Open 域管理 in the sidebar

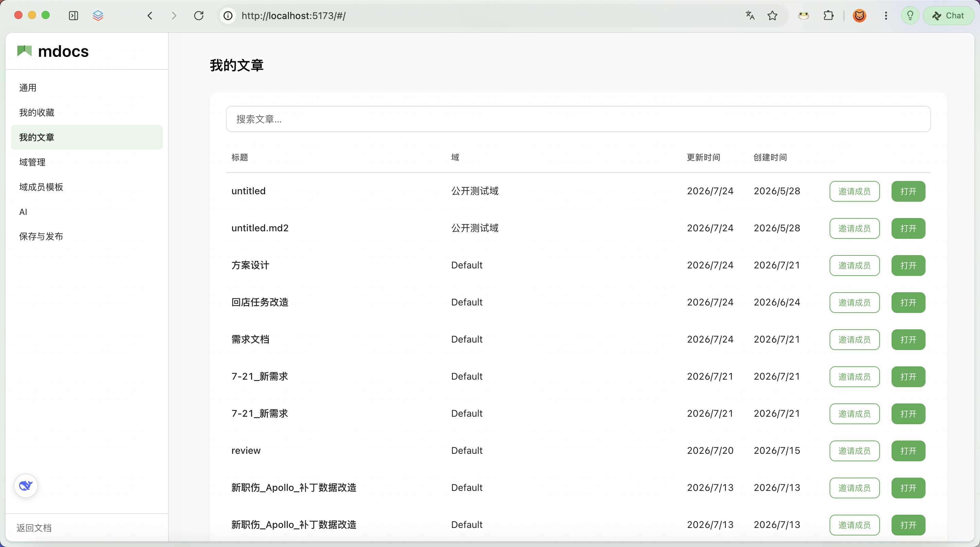(87, 162)
